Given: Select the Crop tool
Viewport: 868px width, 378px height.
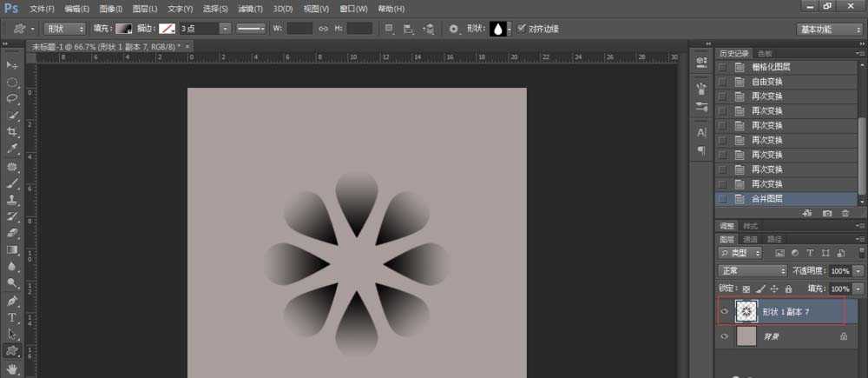Looking at the screenshot, I should pos(12,131).
